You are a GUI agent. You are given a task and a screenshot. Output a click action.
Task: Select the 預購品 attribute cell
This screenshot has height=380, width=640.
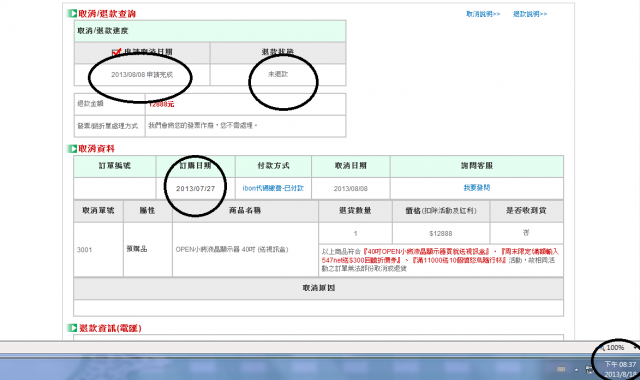(148, 249)
